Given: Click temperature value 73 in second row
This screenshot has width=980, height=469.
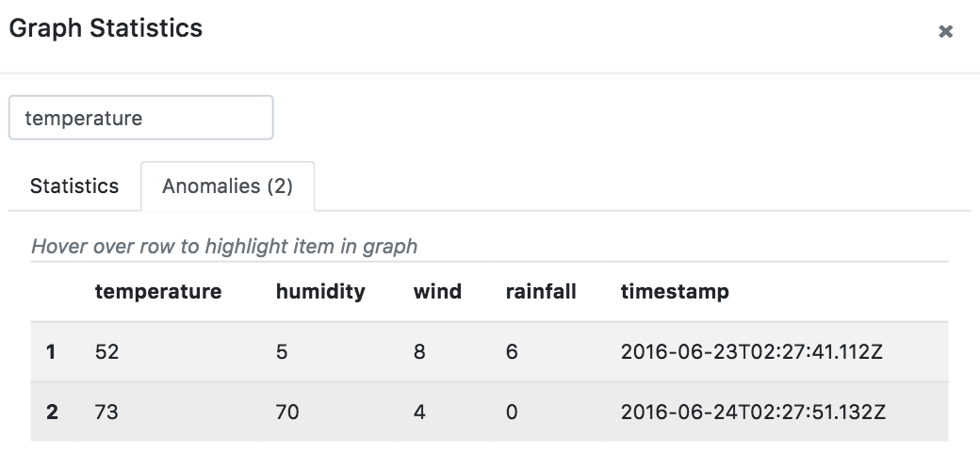Looking at the screenshot, I should (107, 412).
